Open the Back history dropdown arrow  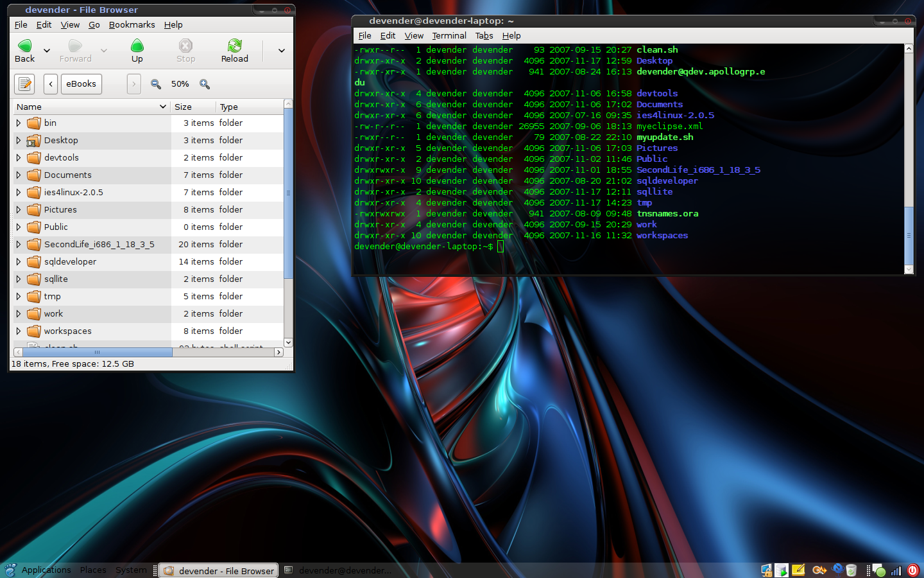pos(47,51)
